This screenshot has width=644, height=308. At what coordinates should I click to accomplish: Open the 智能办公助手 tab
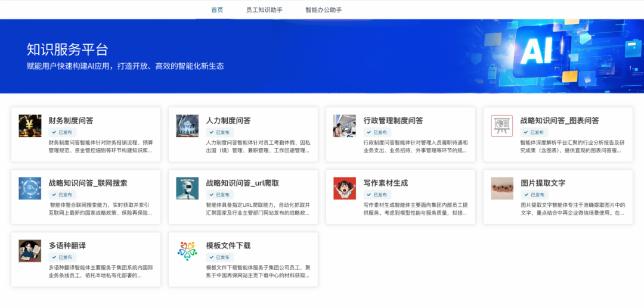323,10
